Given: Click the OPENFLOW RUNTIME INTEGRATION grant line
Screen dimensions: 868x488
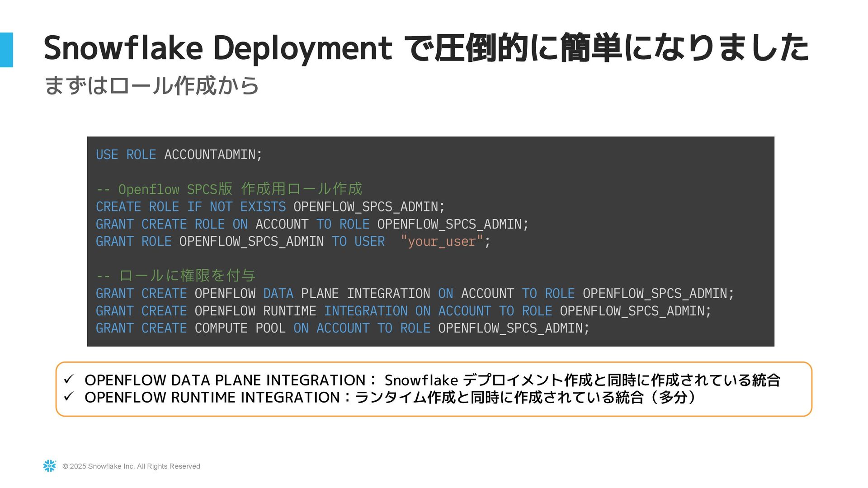Looking at the screenshot, I should pyautogui.click(x=403, y=311).
